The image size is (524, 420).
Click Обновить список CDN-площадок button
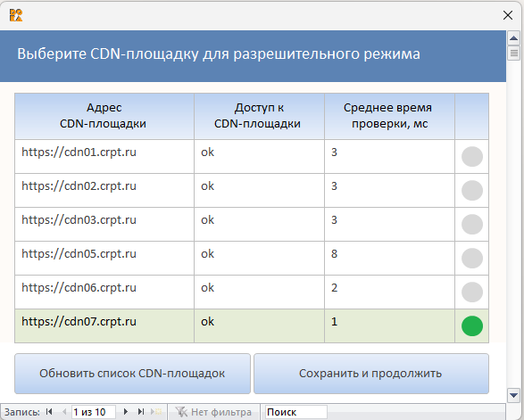click(x=132, y=374)
